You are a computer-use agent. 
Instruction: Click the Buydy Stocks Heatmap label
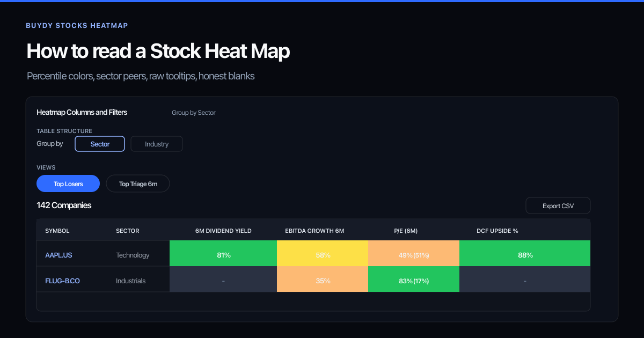pyautogui.click(x=77, y=25)
